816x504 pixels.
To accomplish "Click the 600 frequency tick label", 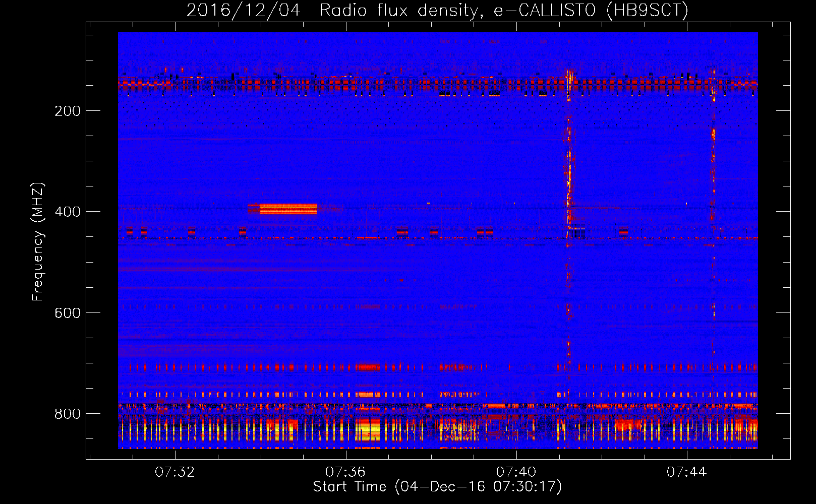I will (68, 313).
